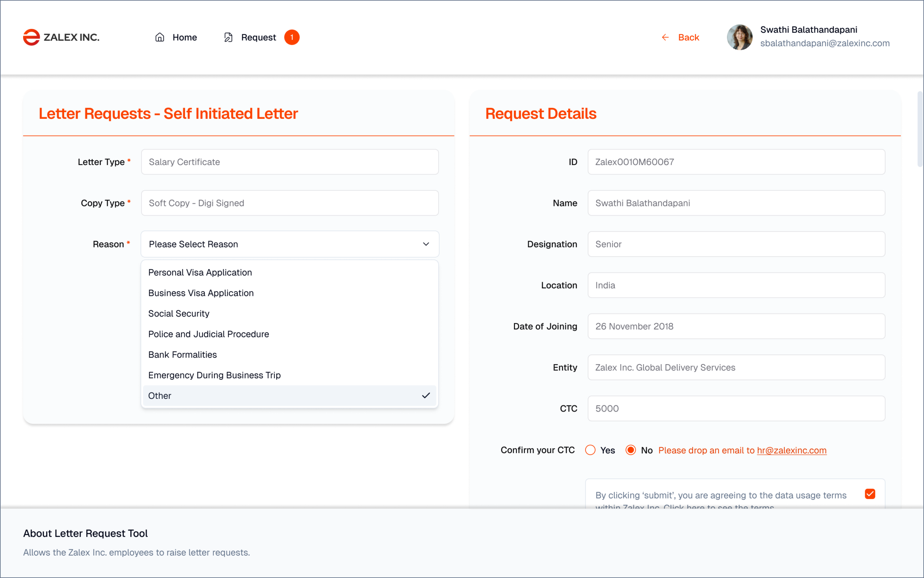Click the page vertical scrollbar
The width and height of the screenshot is (924, 578).
[920, 129]
